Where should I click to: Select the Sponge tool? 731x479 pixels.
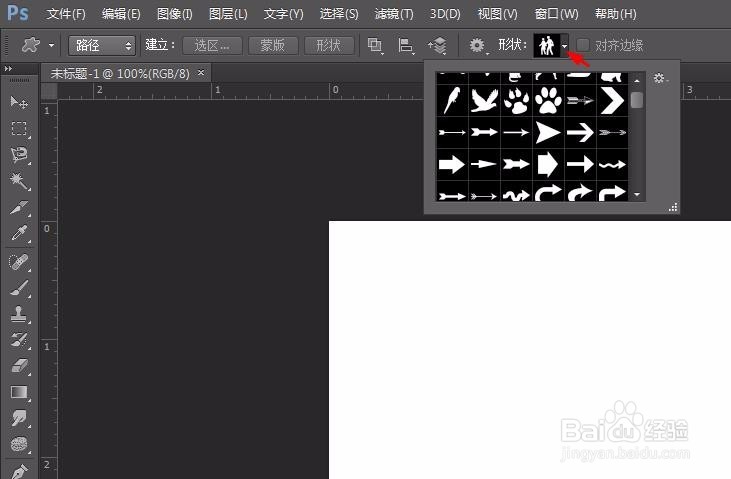[x=19, y=444]
